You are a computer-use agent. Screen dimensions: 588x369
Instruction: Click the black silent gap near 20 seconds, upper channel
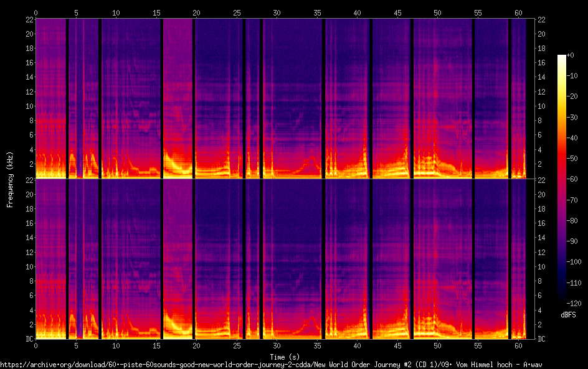194,93
